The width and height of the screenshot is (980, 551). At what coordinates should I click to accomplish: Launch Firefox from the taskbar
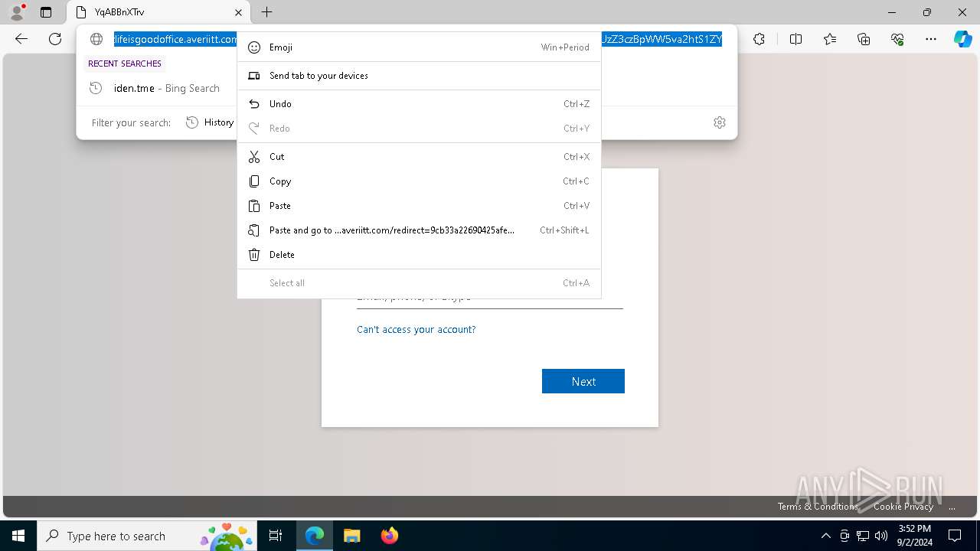pos(389,536)
